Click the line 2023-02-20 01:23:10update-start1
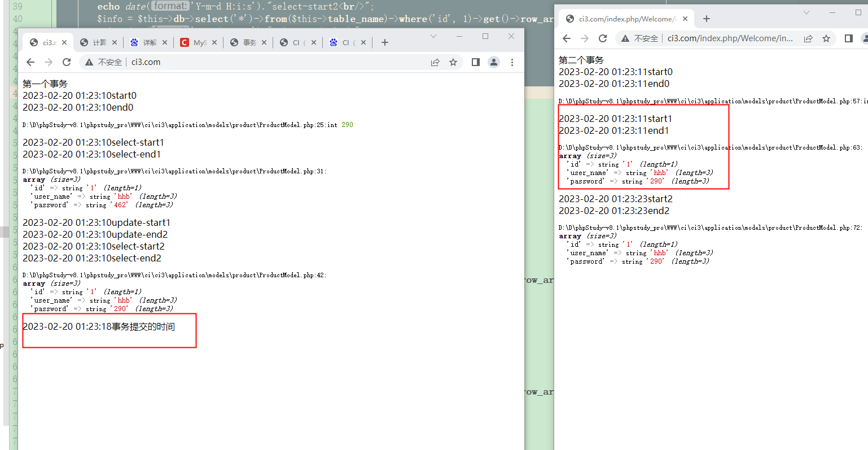The image size is (868, 450). pyautogui.click(x=97, y=222)
